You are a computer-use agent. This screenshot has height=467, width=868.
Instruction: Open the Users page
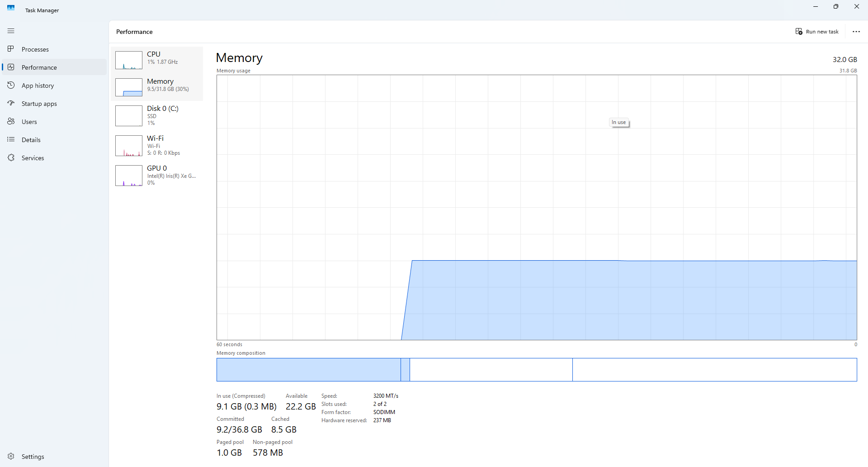coord(54,121)
